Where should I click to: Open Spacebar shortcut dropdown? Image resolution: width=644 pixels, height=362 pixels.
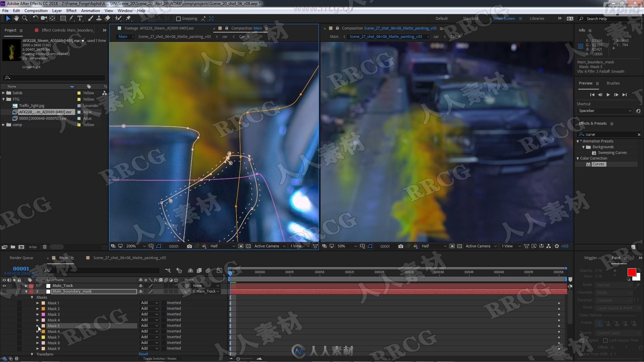[605, 111]
